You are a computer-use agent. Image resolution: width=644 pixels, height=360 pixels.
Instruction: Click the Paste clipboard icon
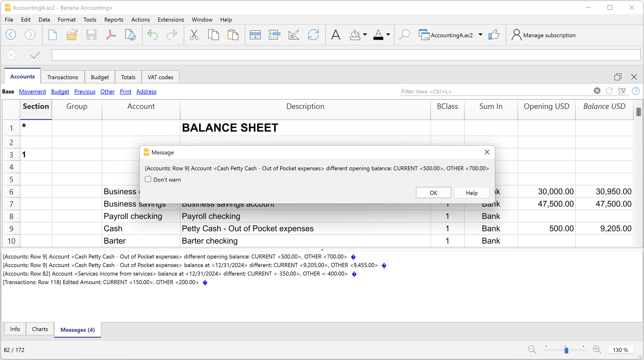pyautogui.click(x=233, y=35)
